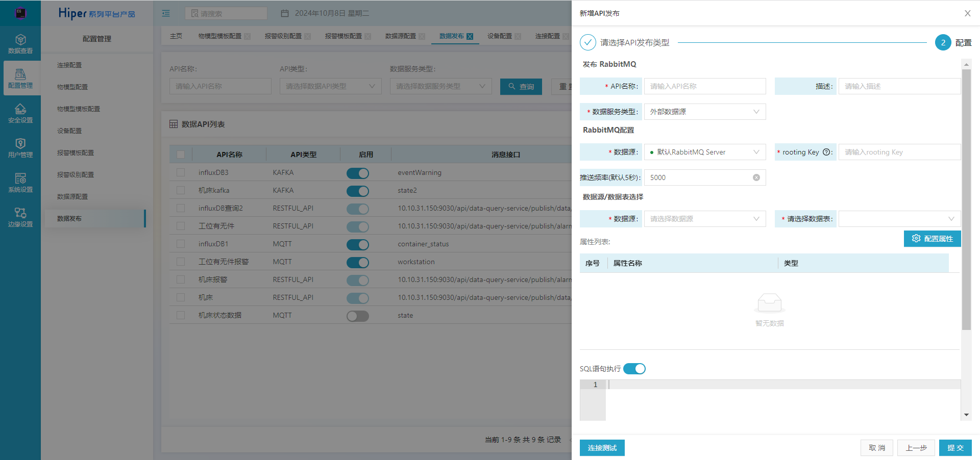
Task: Collapse the sidebar with the menu fold icon
Action: click(166, 13)
